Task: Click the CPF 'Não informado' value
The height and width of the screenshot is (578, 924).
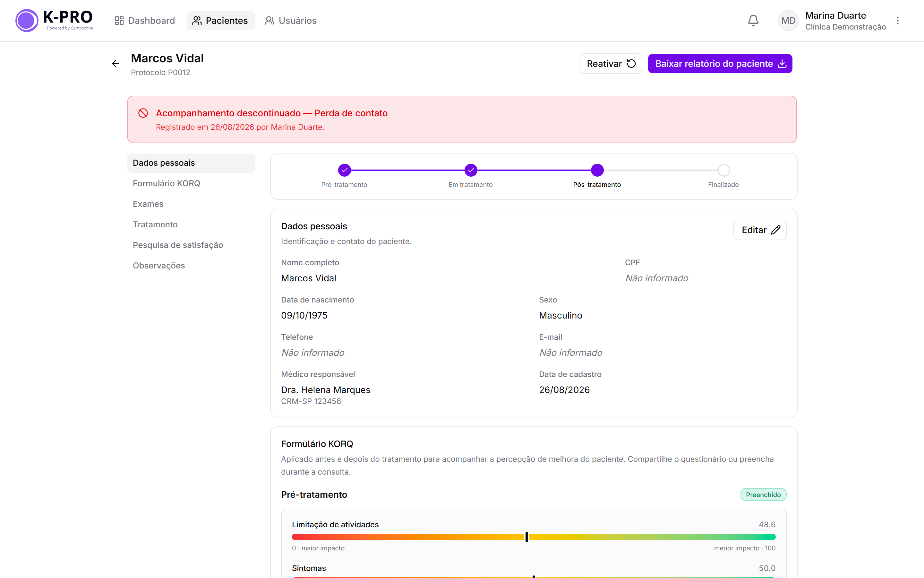Action: [657, 278]
